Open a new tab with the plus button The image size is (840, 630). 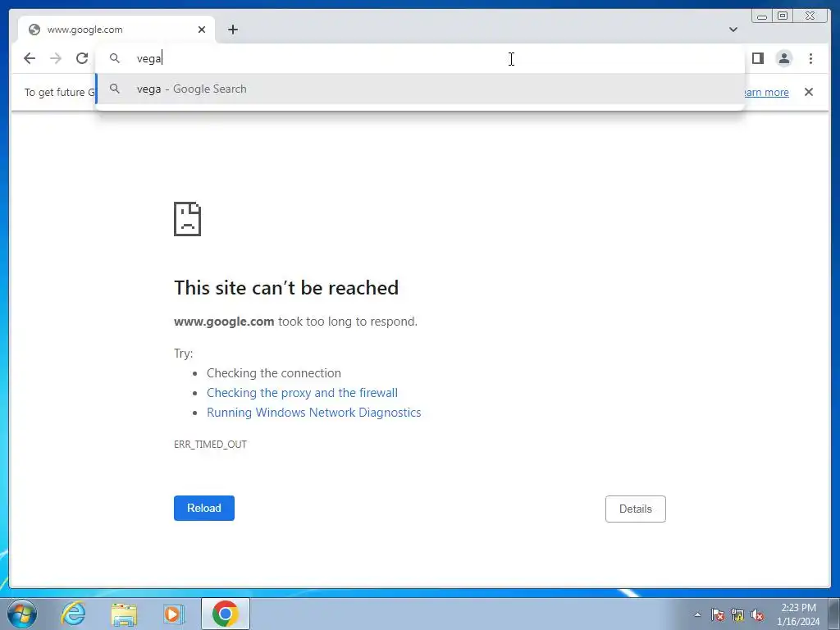[x=232, y=30]
